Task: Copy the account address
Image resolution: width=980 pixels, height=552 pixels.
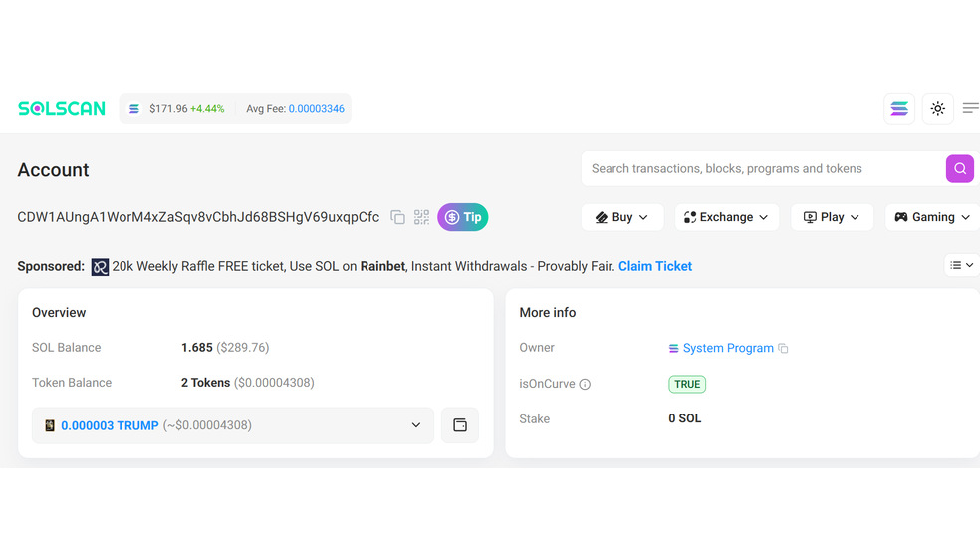Action: coord(397,217)
